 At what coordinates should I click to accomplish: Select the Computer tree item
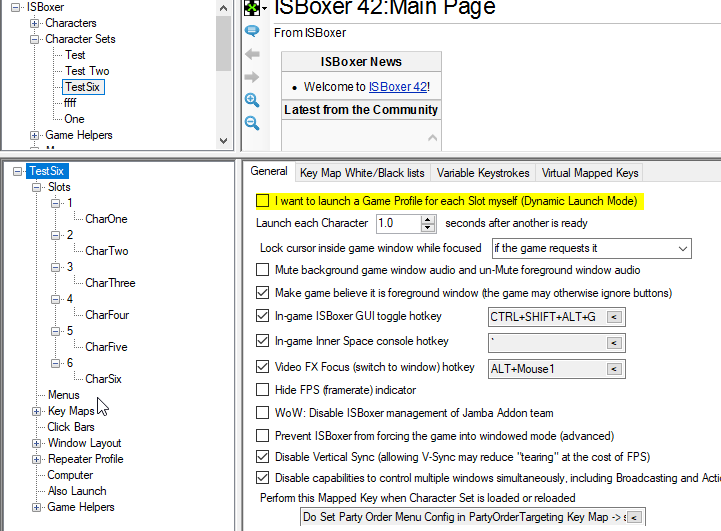70,475
